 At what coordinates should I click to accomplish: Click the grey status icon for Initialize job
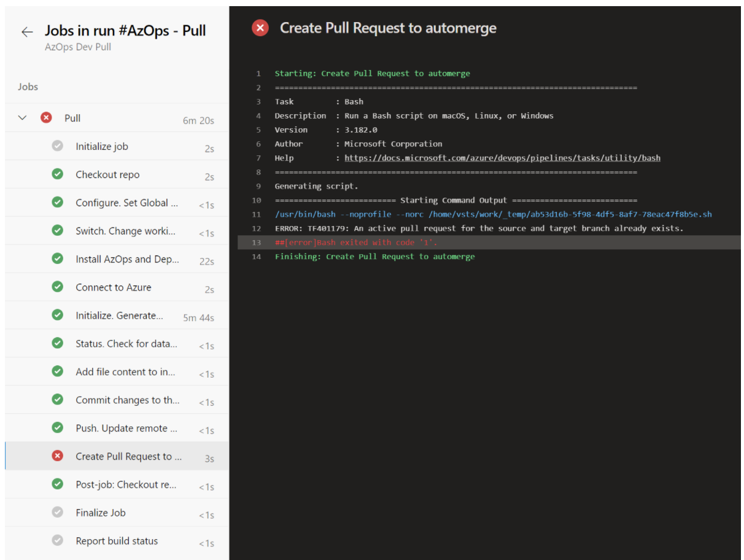tap(58, 146)
